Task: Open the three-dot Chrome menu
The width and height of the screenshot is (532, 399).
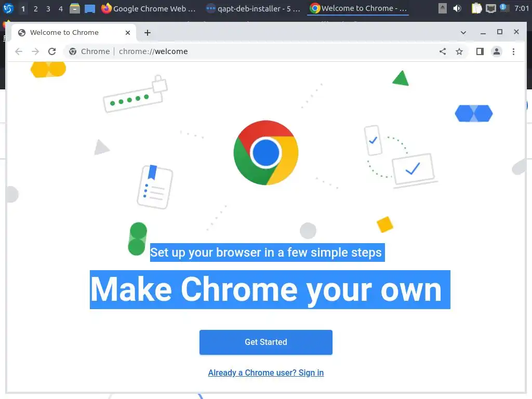Action: coord(513,51)
